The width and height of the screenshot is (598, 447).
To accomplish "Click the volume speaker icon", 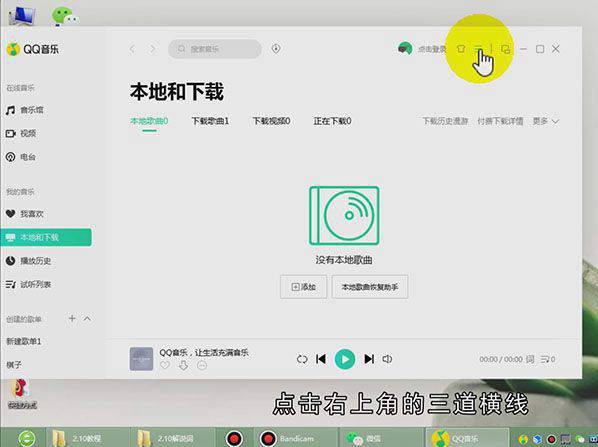I will click(x=387, y=359).
